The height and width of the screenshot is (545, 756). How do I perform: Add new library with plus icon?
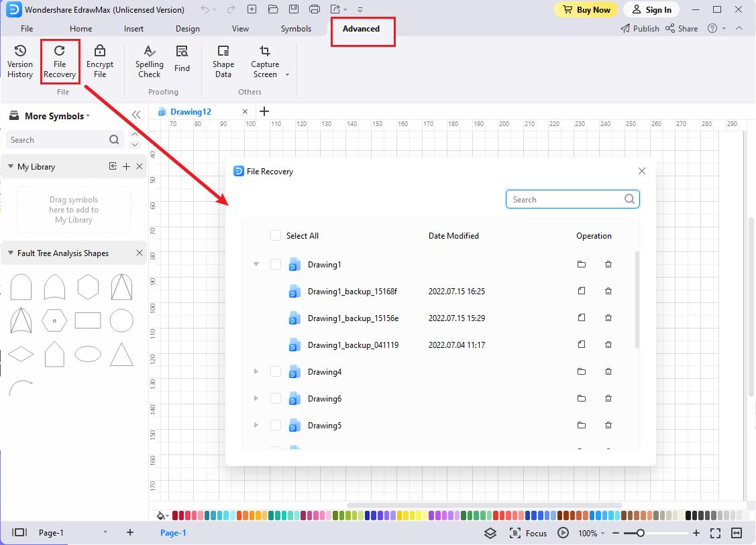click(126, 166)
